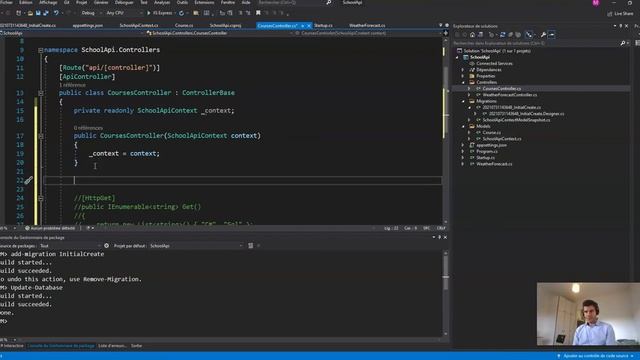Collapse the CoursesController constructor block

coord(40,136)
